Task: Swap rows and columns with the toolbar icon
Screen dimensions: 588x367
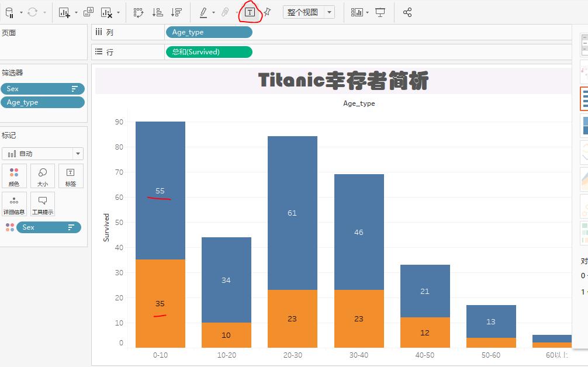Action: (x=139, y=12)
